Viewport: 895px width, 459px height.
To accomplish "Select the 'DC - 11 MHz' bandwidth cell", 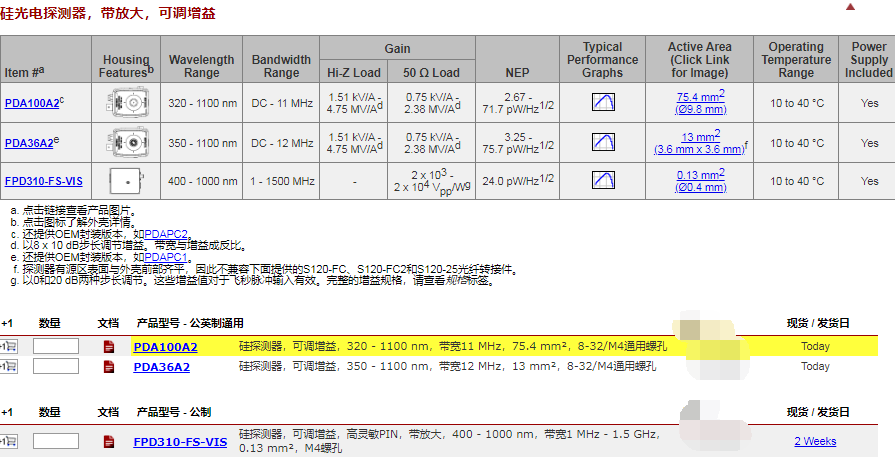I will click(x=281, y=103).
